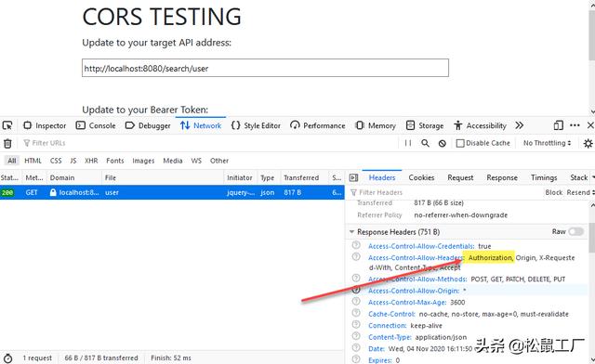Switch to the Performance panel
Viewport: 595px width, 364px height.
click(318, 125)
